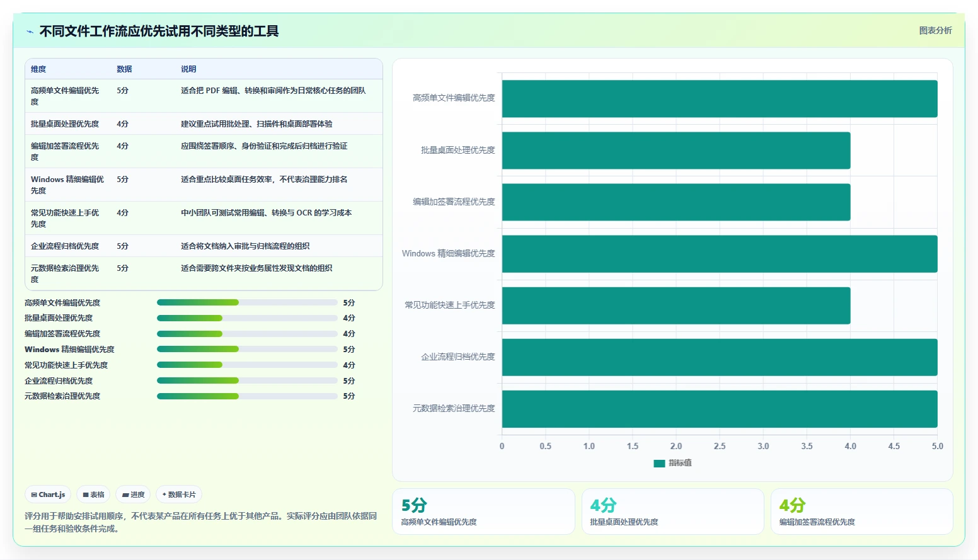Click the chart bar for 元数据检索治理优先度
978x560 pixels.
point(720,409)
